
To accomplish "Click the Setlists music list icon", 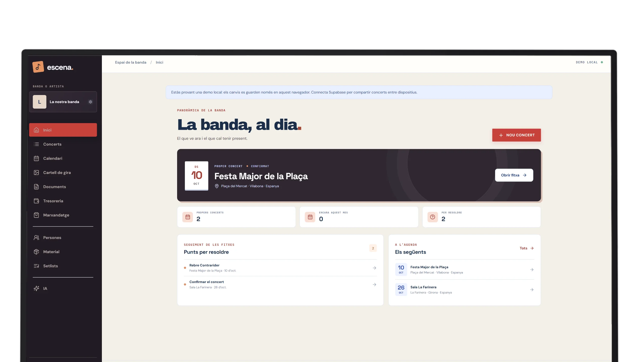I will 36,266.
